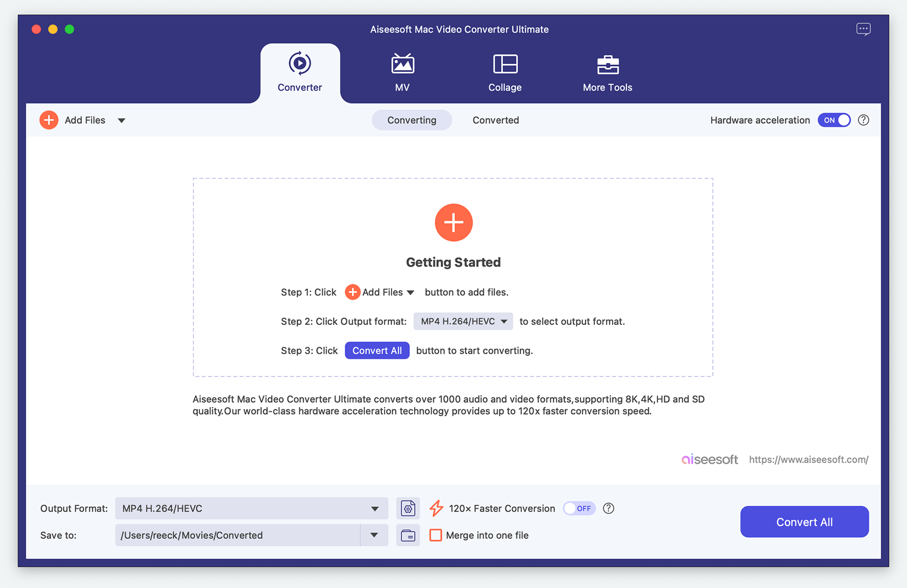The width and height of the screenshot is (907, 588).
Task: Open the feedback chat icon in title bar
Action: click(x=863, y=29)
